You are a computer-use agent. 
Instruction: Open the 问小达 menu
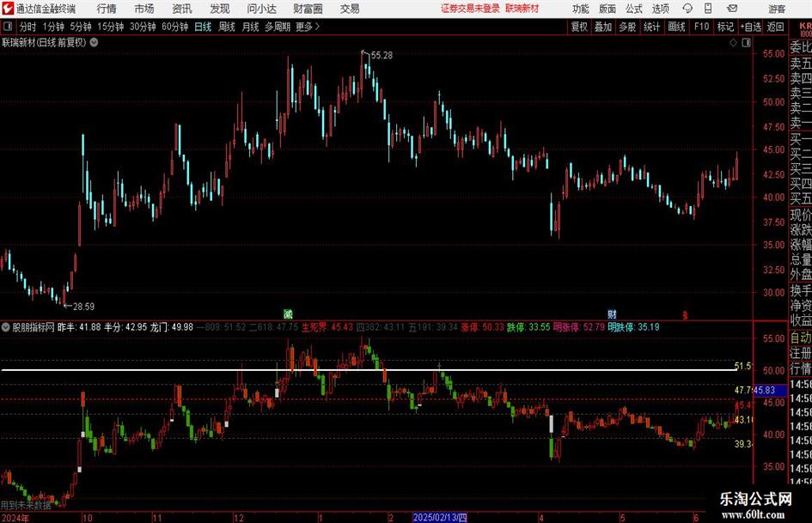point(261,9)
